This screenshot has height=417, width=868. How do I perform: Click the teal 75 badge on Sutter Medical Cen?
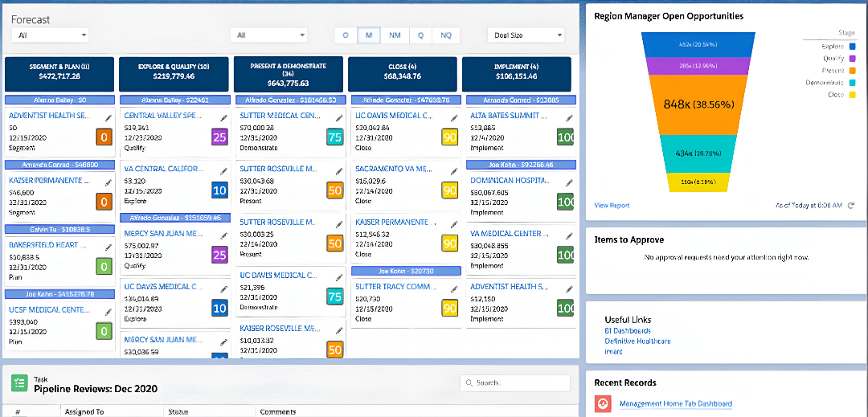pos(334,137)
